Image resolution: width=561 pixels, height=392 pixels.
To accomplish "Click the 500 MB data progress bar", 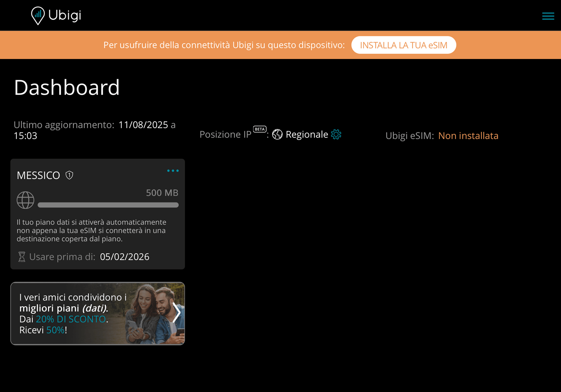I will (x=108, y=205).
